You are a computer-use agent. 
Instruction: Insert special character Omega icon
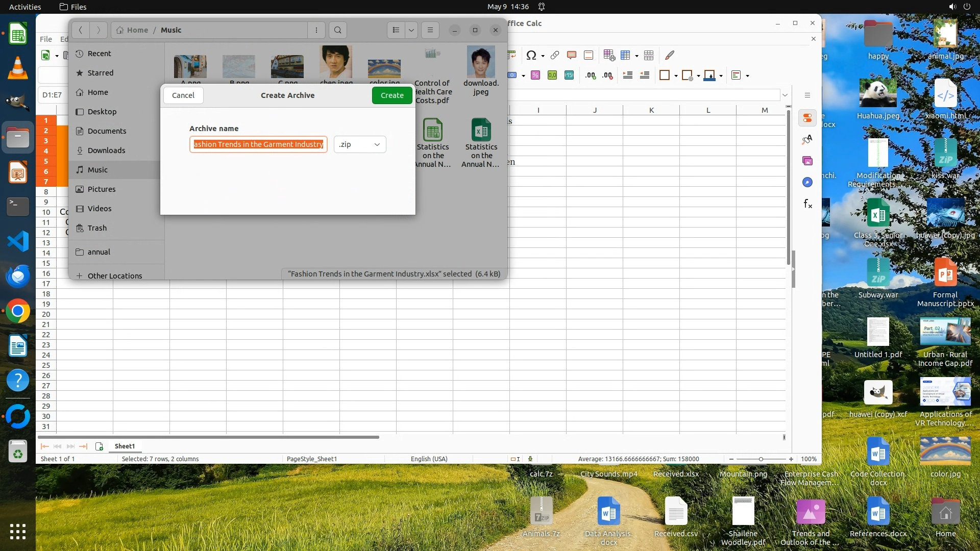coord(531,56)
